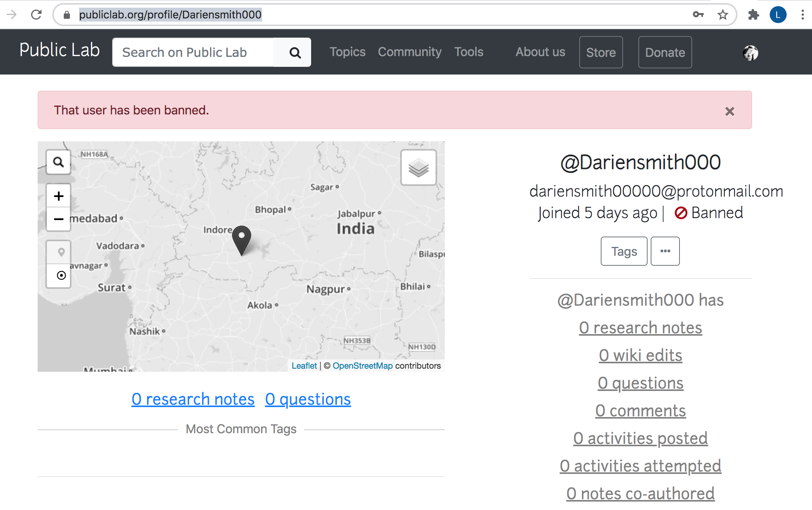Click the locate-me target icon on map
Screen dimensions: 812x510
point(61,275)
